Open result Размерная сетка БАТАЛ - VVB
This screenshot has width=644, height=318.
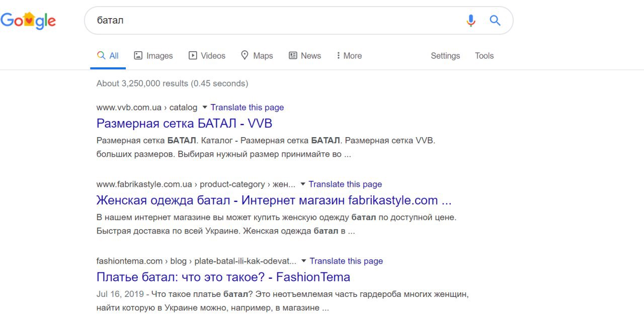(184, 123)
